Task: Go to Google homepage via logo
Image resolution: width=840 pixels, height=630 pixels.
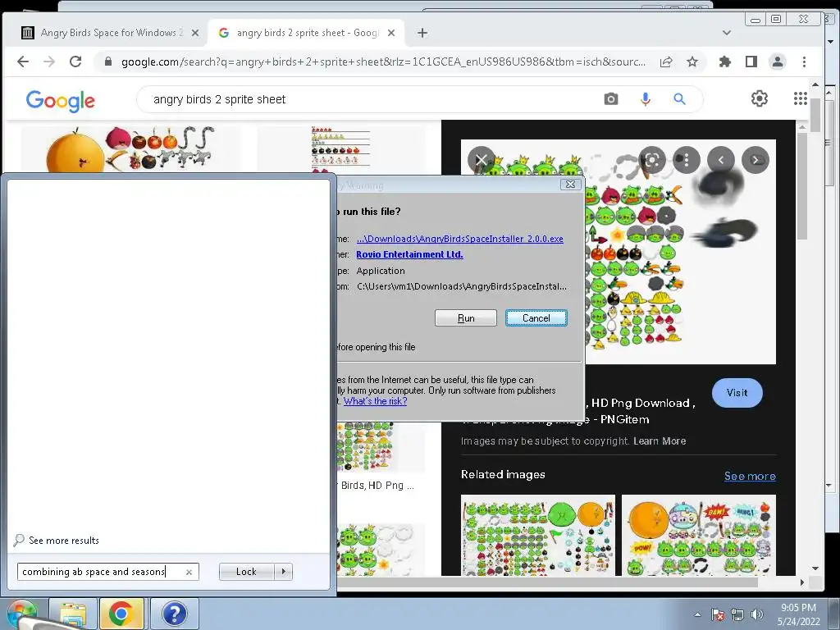Action: click(60, 100)
